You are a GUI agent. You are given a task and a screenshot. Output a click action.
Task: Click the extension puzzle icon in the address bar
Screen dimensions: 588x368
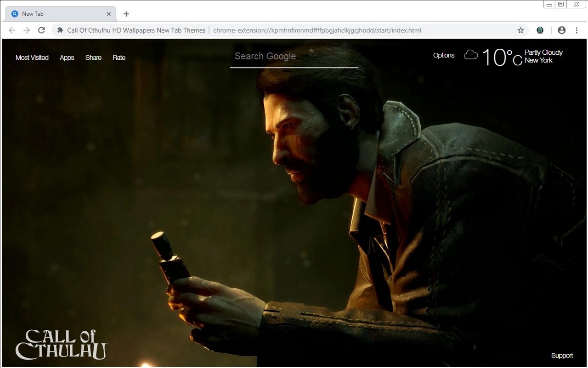[x=60, y=30]
